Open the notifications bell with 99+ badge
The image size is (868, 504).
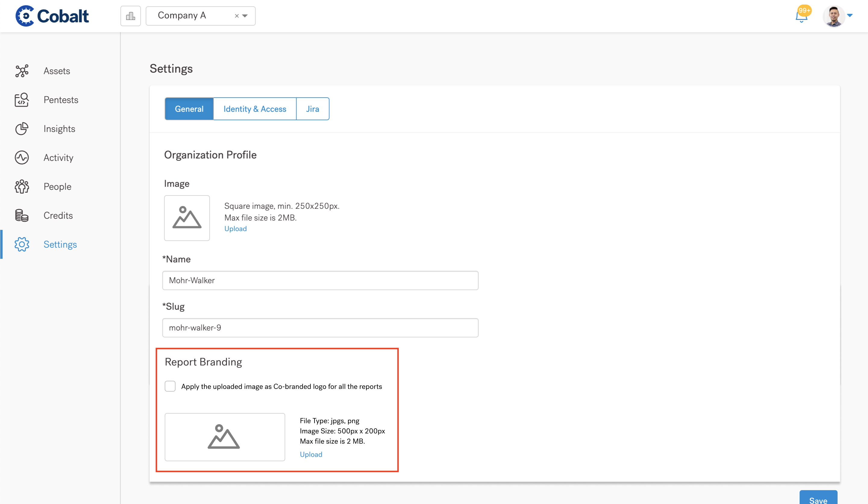801,16
